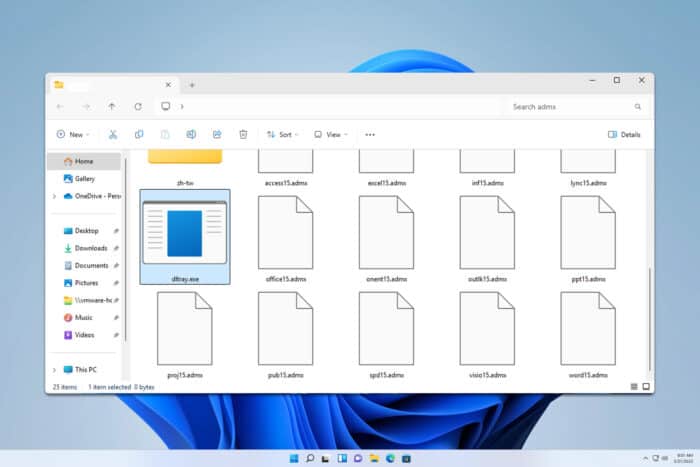700x467 pixels.
Task: Open Task View on the taskbar
Action: tap(325, 459)
